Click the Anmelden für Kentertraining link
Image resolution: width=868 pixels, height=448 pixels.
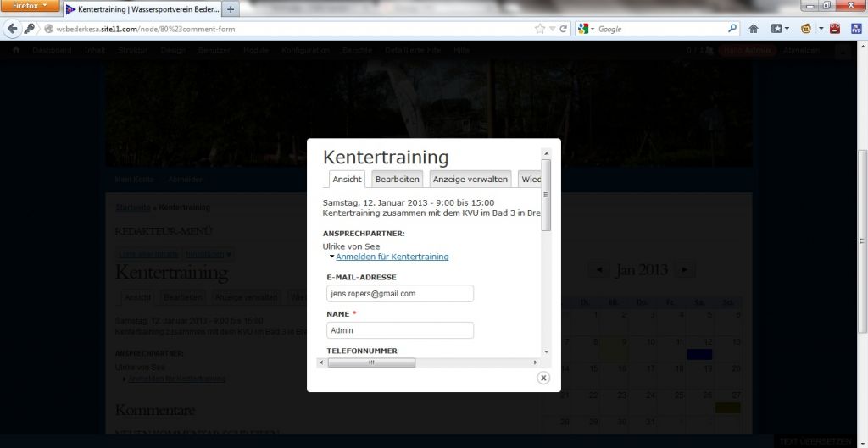point(392,256)
